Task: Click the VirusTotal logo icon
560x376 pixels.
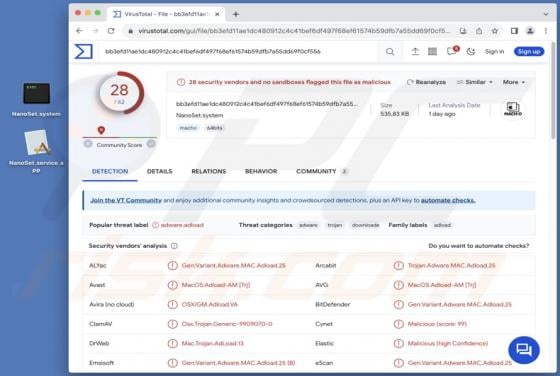Action: 84,52
